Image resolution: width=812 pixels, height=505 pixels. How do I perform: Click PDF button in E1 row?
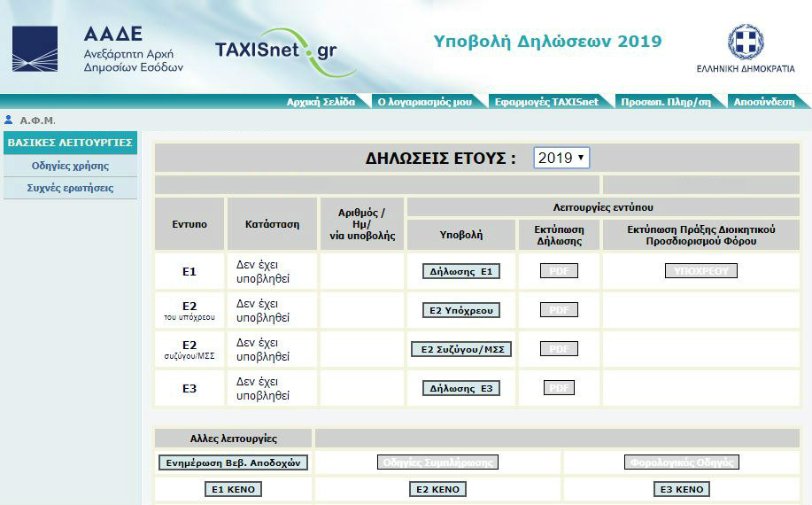pos(559,271)
